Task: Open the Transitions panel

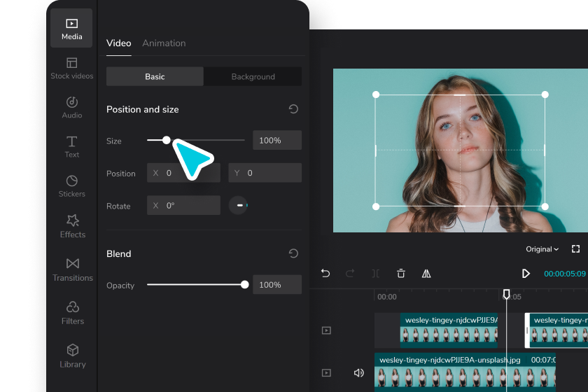Action: [x=72, y=269]
